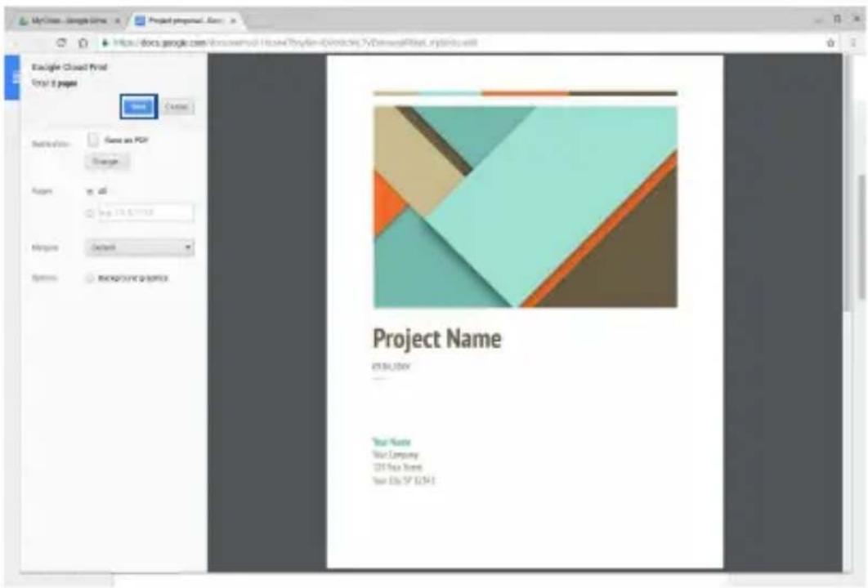Click the Cancel button in print dialog
Viewport: 868px width, 588px height.
pyautogui.click(x=177, y=107)
